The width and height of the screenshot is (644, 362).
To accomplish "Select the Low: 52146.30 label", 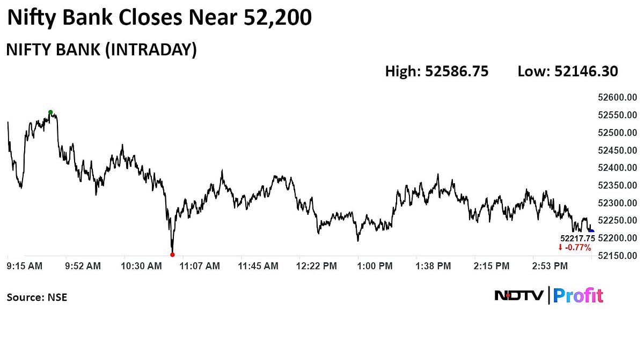I will pos(568,71).
